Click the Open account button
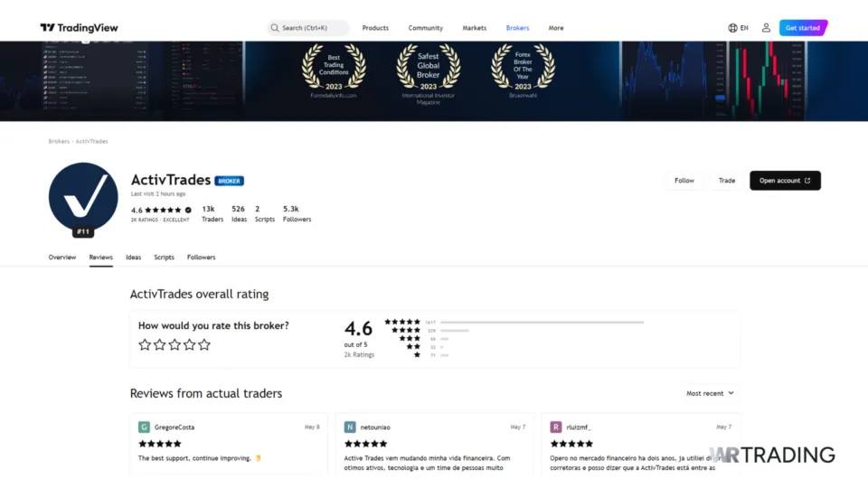The width and height of the screenshot is (868, 488). tap(785, 181)
